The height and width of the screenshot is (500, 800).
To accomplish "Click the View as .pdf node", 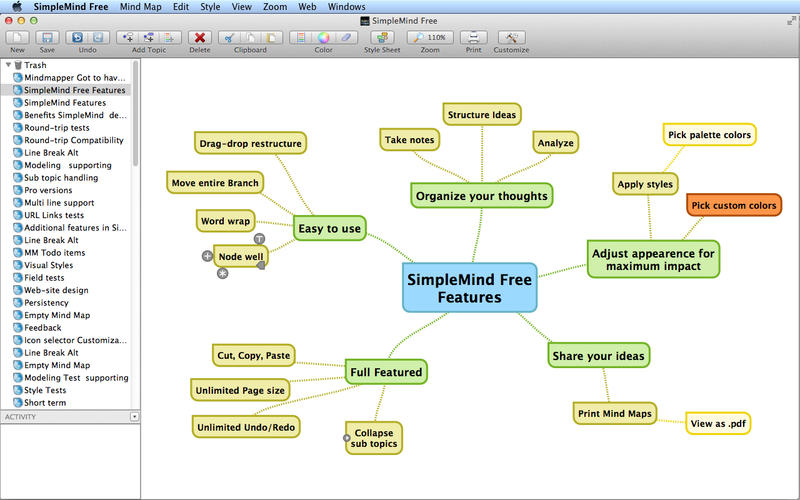I will point(718,423).
